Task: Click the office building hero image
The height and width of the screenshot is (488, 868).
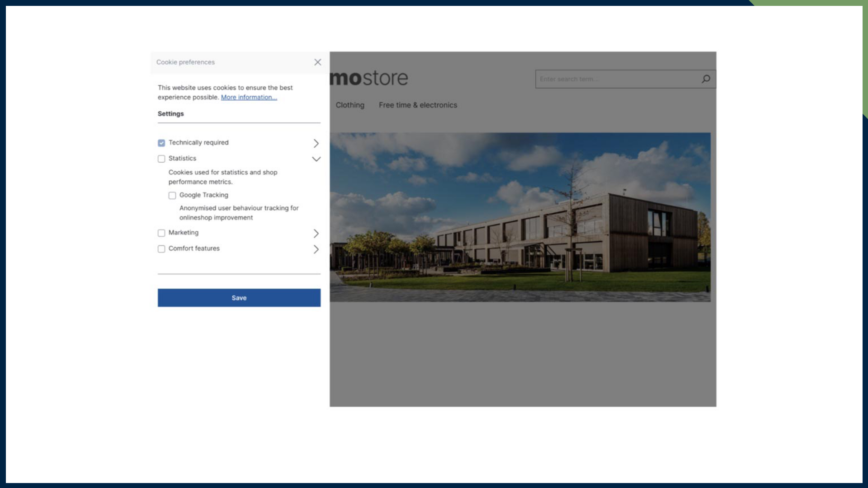Action: [520, 217]
